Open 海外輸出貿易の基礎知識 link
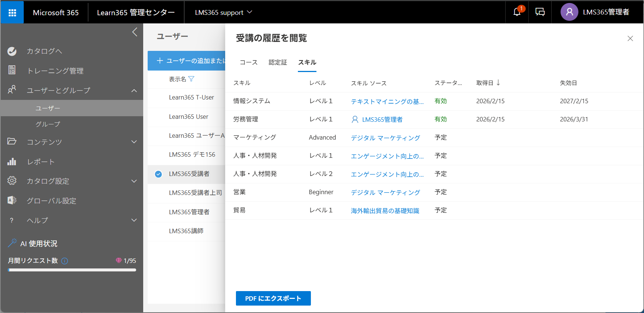This screenshot has width=644, height=313. point(385,211)
